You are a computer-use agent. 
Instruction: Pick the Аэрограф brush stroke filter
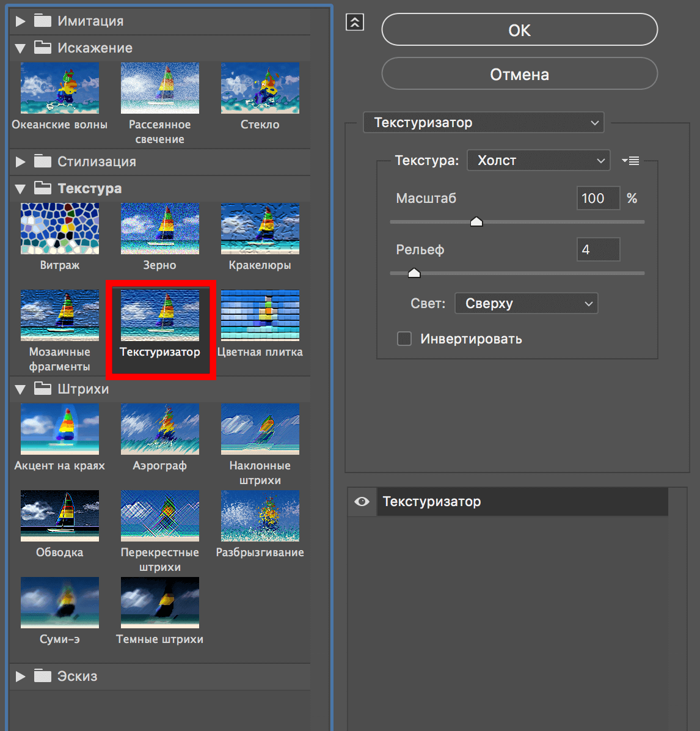coord(159,429)
